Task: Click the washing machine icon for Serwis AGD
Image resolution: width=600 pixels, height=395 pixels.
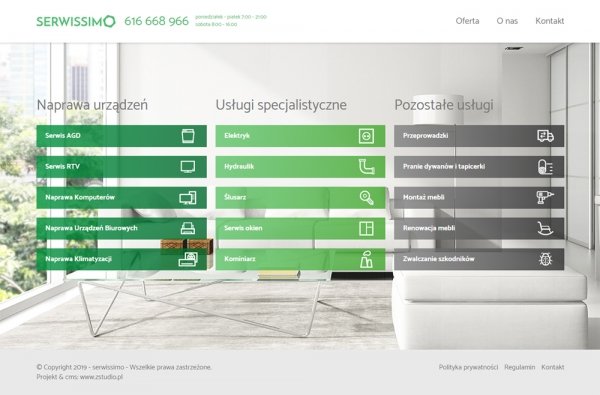Action: pos(188,136)
